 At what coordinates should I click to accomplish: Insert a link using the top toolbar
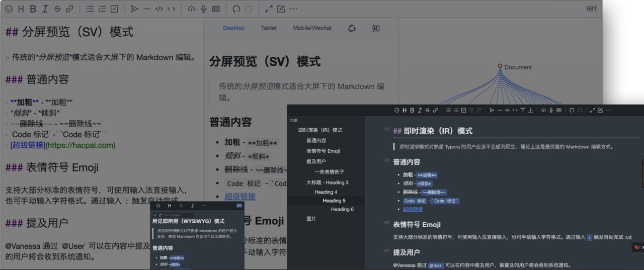pyautogui.click(x=69, y=9)
